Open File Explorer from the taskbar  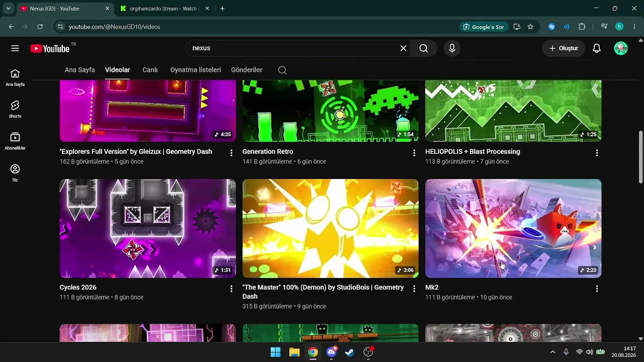[294, 352]
